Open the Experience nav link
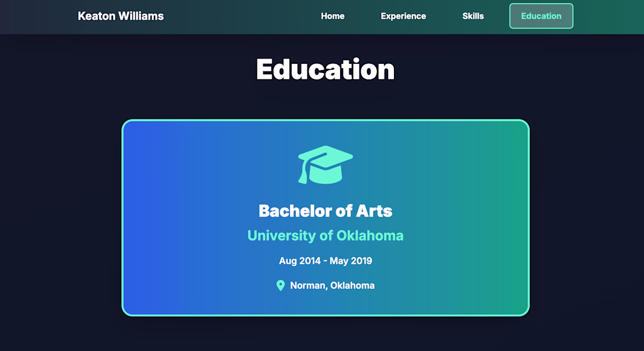644x351 pixels. pos(403,16)
